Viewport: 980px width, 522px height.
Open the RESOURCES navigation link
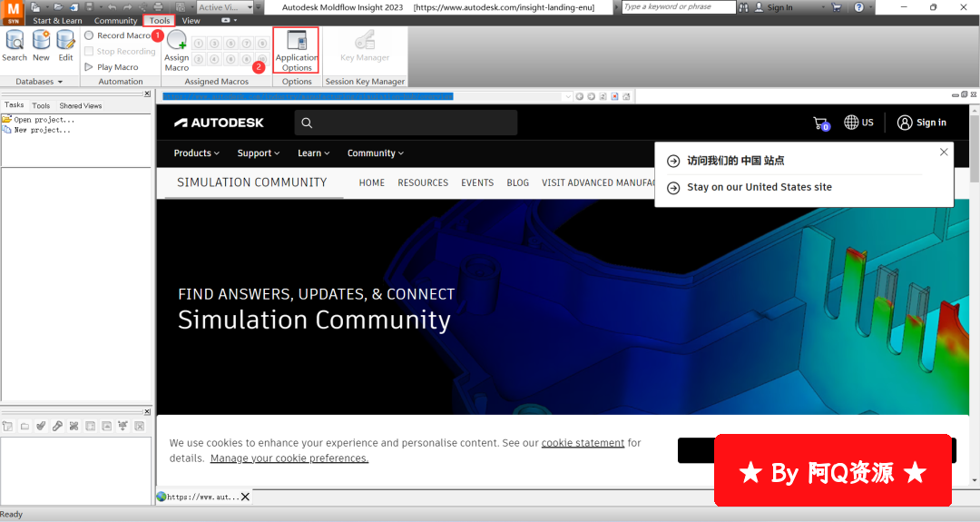click(x=423, y=182)
